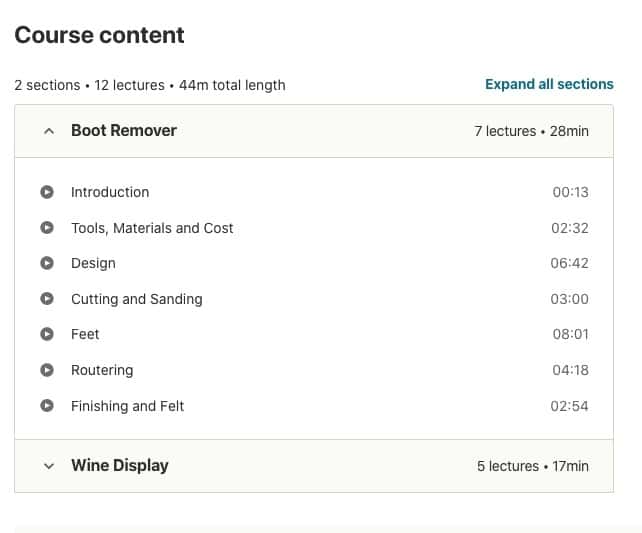Open Tools, Materials and Cost lecture
Viewport: 642px width, 533px height.
(x=152, y=228)
